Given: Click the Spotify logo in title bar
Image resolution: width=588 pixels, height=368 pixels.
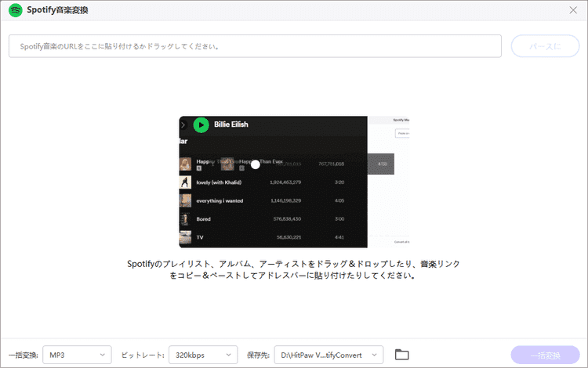Looking at the screenshot, I should click(16, 10).
